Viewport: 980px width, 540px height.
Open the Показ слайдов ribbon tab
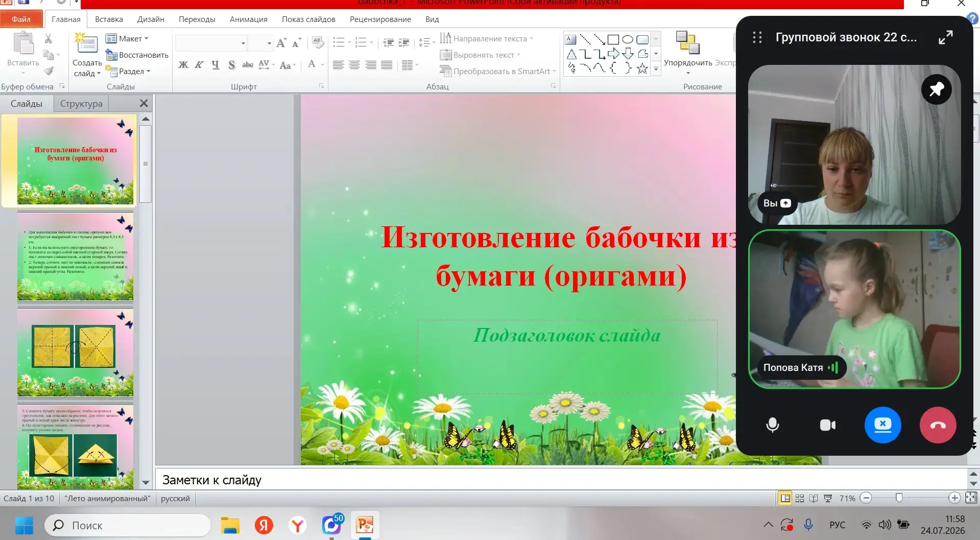point(308,19)
